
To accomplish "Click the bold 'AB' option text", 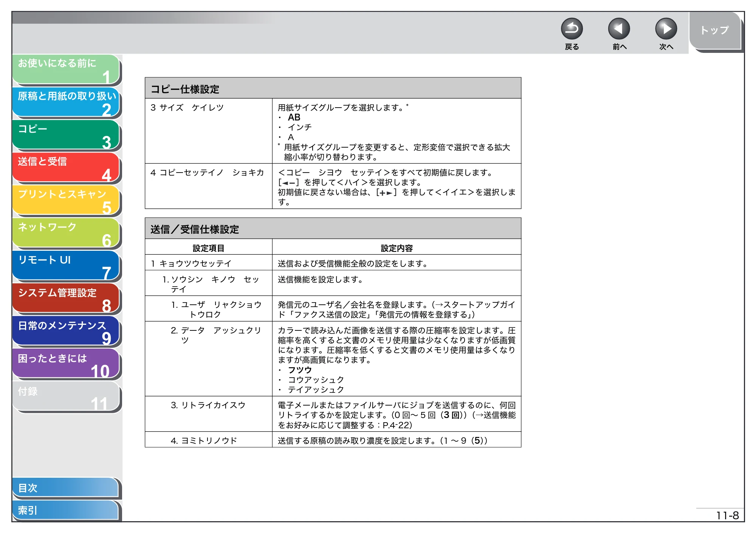I will point(294,117).
